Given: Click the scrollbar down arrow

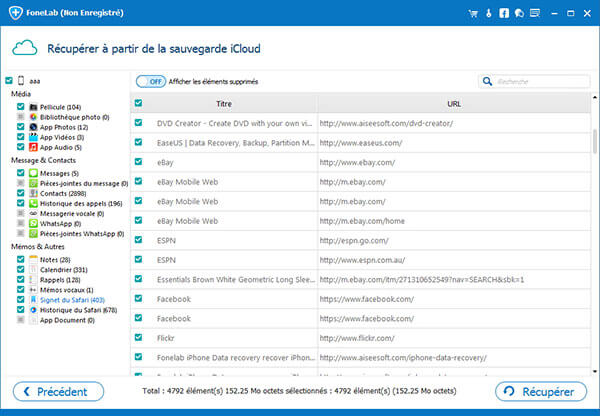Looking at the screenshot, I should pyautogui.click(x=595, y=371).
